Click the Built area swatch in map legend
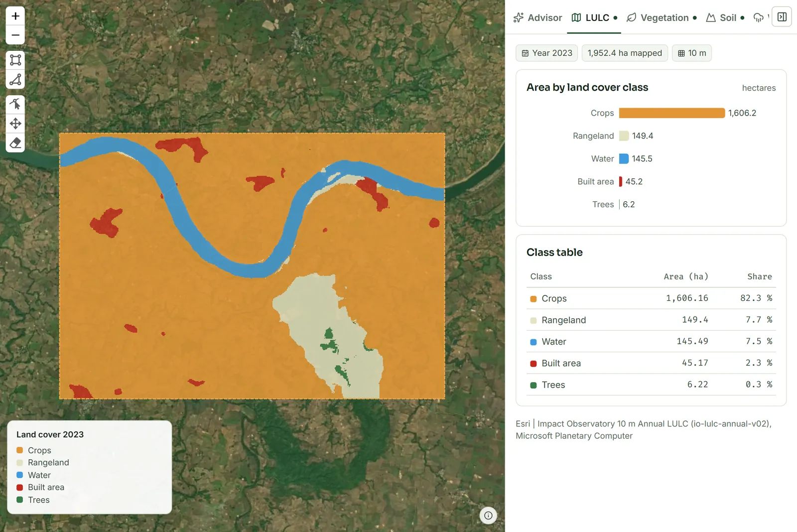Image resolution: width=797 pixels, height=532 pixels. [x=20, y=487]
